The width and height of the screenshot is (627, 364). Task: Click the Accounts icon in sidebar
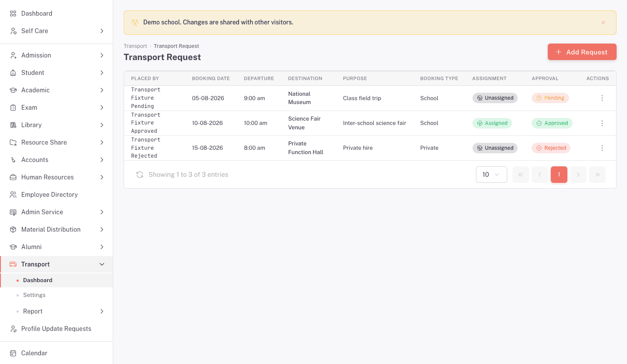(x=13, y=160)
